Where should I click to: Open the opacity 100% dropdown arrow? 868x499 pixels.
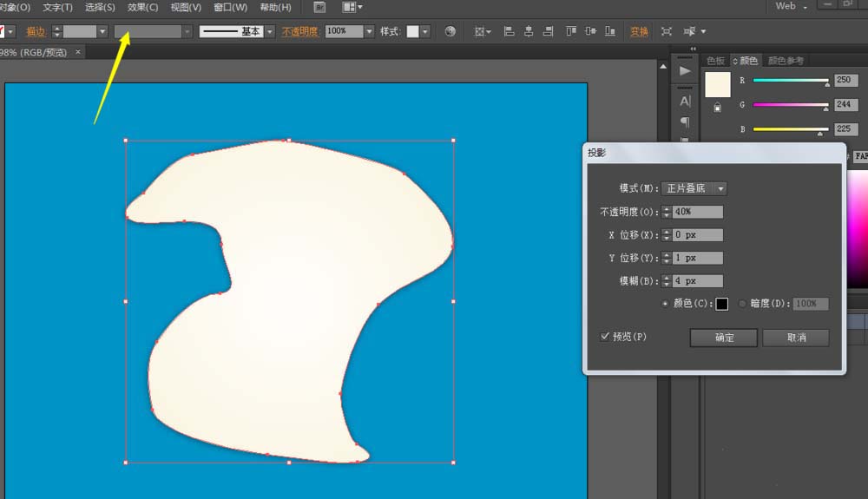[370, 31]
